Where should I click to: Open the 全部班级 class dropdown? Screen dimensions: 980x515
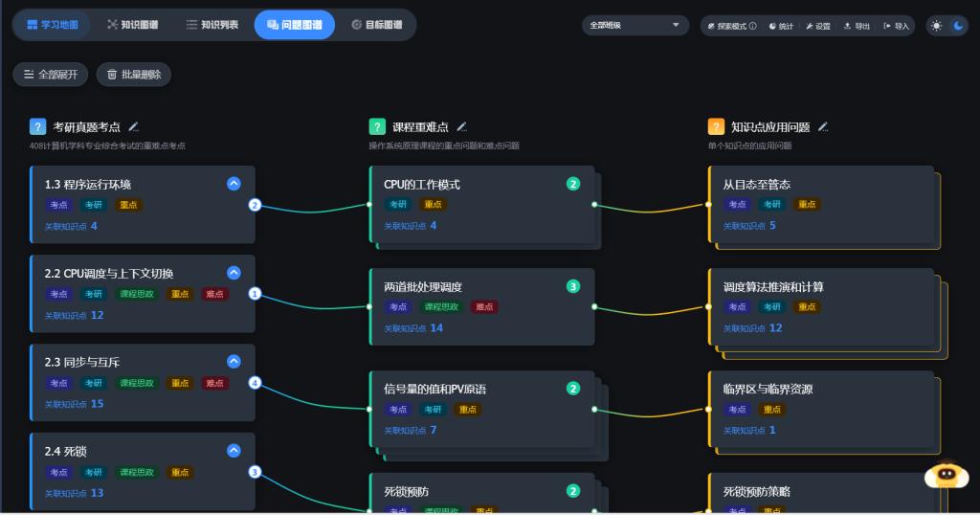pos(635,26)
